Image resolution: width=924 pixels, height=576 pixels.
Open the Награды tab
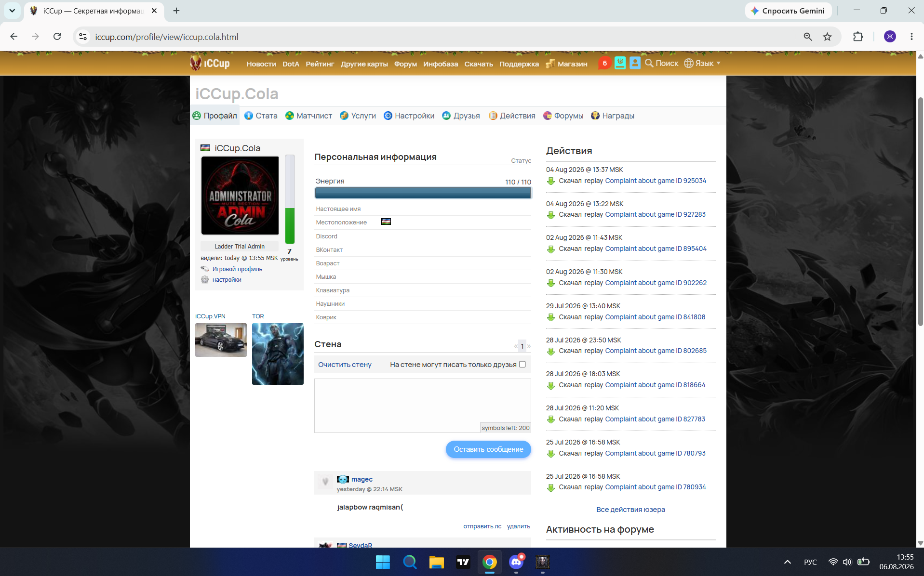613,116
